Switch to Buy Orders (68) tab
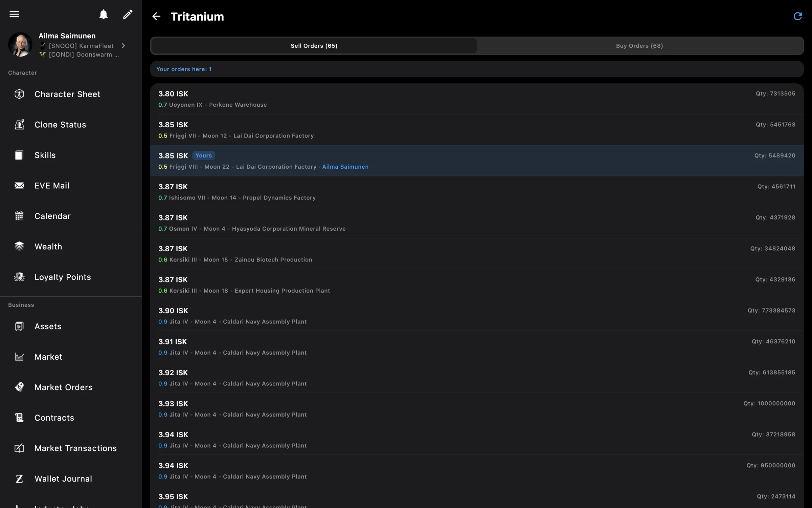This screenshot has height=508, width=812. click(x=639, y=46)
